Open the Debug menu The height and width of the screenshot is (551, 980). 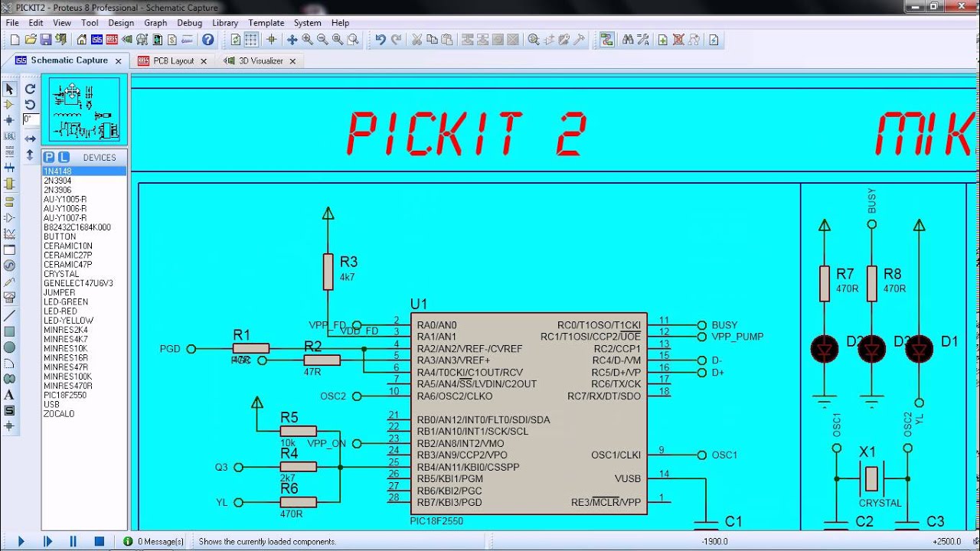[x=189, y=23]
